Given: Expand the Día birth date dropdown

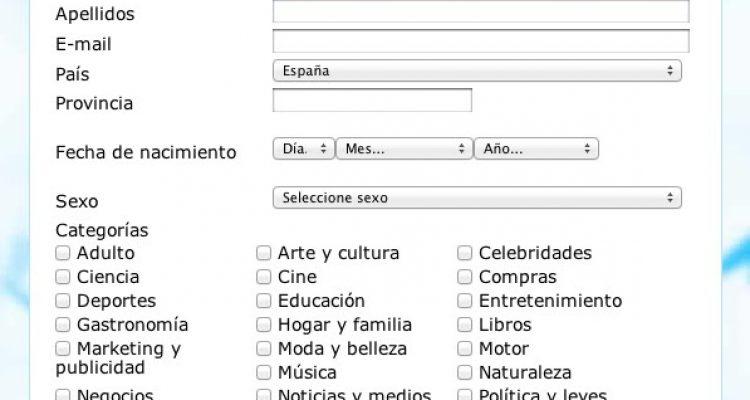Looking at the screenshot, I should [304, 149].
